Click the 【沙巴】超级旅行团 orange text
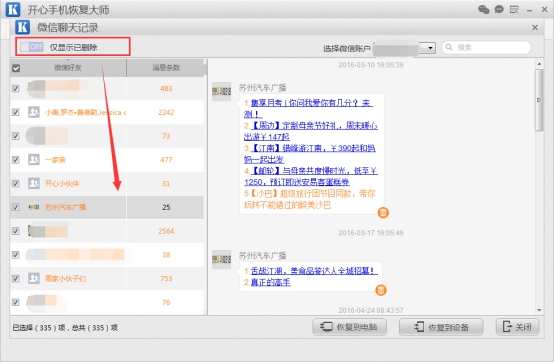 pyautogui.click(x=310, y=199)
